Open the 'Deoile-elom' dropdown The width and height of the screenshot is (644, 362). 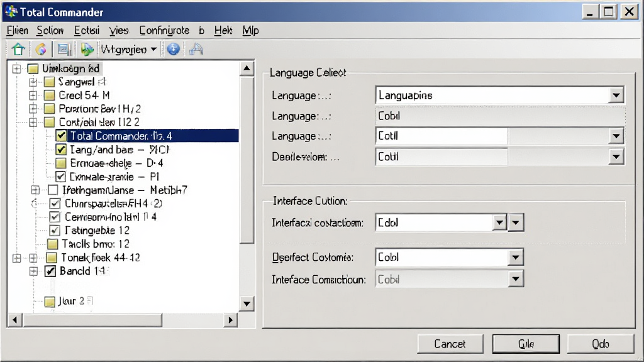[616, 156]
